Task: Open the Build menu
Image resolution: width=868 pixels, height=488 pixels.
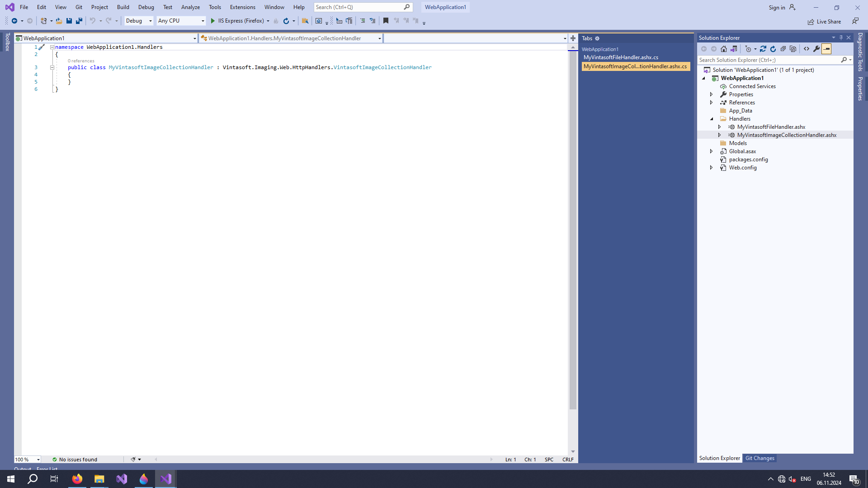Action: point(123,7)
